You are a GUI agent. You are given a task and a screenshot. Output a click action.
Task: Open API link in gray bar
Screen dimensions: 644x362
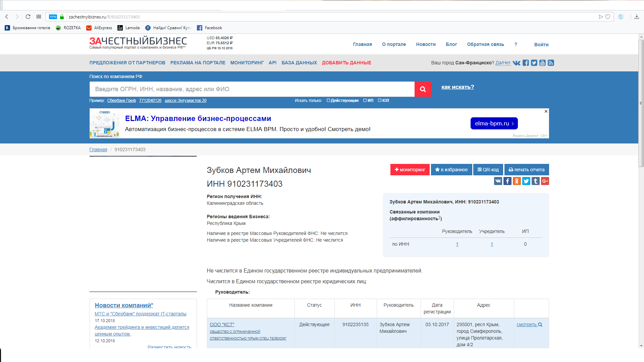(x=272, y=63)
